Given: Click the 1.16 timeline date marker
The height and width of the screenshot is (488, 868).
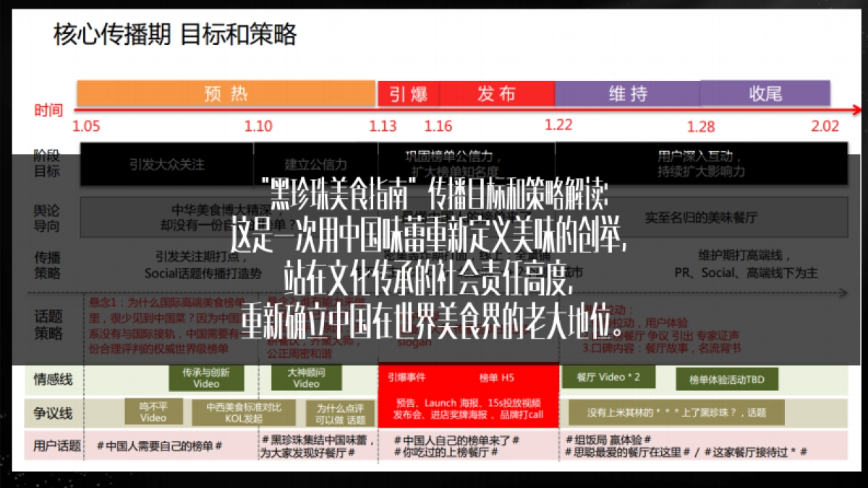Looking at the screenshot, I should pos(439,125).
